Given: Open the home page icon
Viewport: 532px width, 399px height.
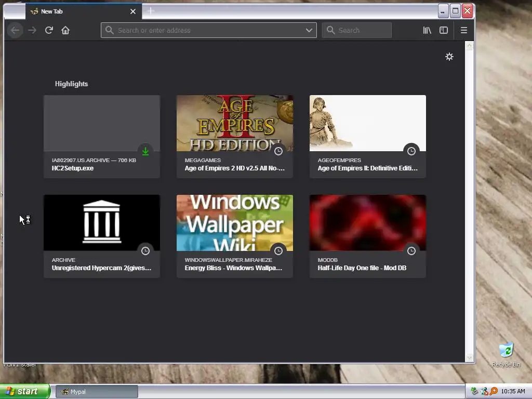Looking at the screenshot, I should coord(65,31).
